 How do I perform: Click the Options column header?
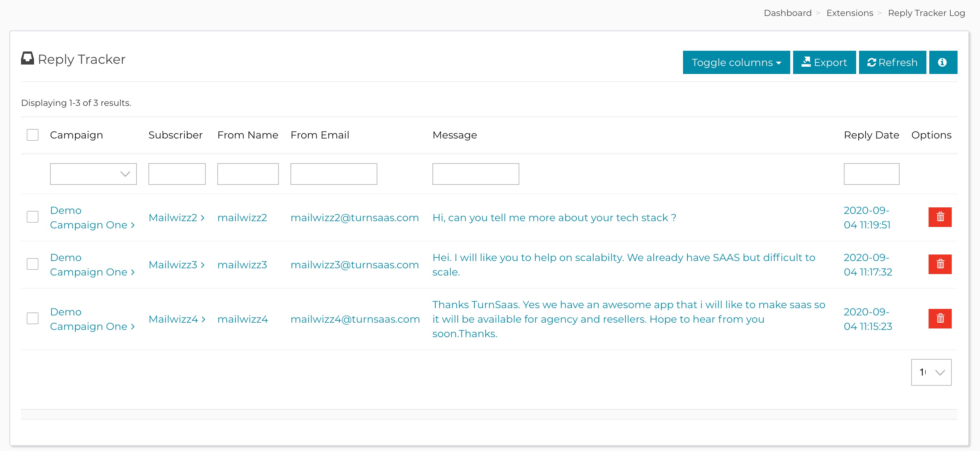click(x=931, y=135)
